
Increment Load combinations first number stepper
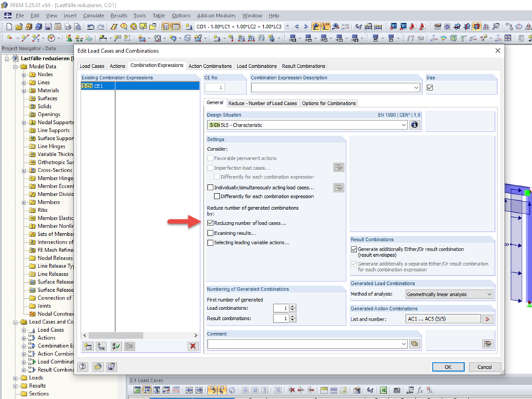[293, 307]
